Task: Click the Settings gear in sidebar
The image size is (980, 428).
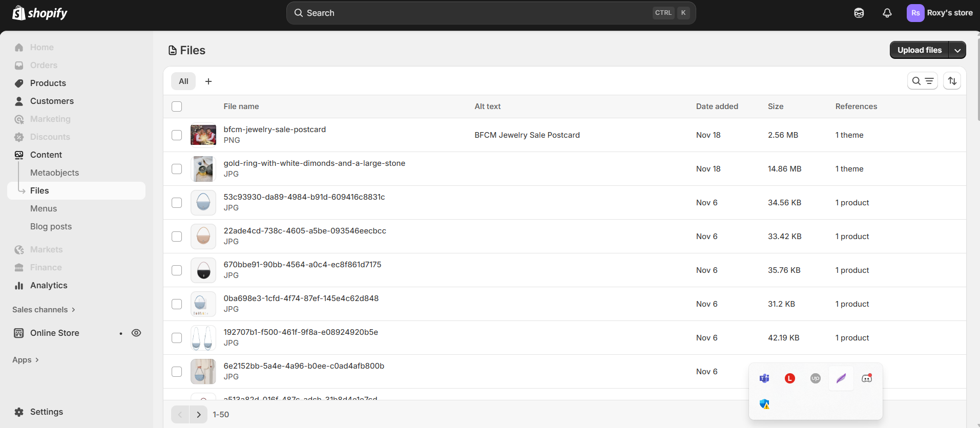Action: click(19, 412)
